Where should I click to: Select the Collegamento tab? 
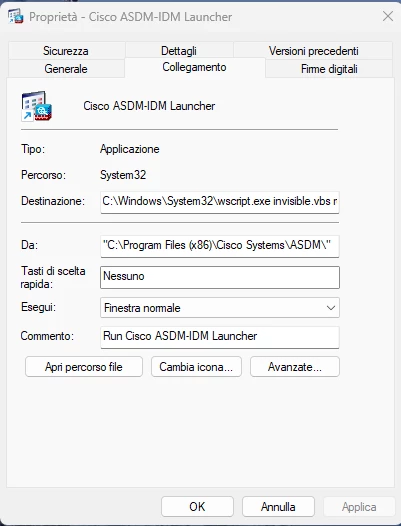pos(195,67)
